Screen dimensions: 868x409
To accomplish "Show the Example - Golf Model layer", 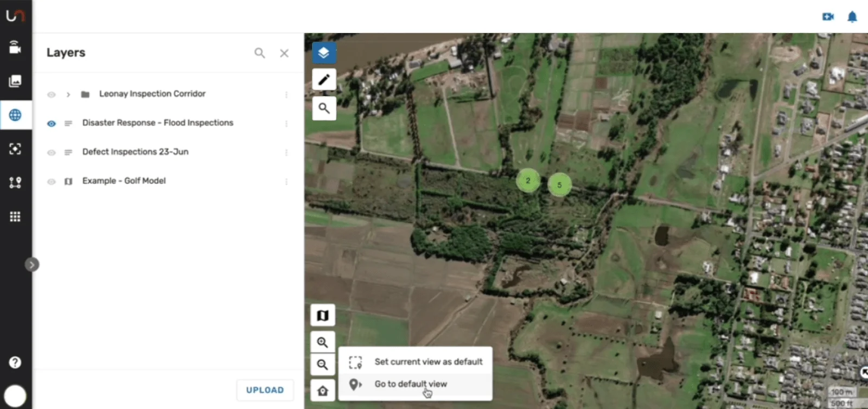I will click(x=52, y=182).
